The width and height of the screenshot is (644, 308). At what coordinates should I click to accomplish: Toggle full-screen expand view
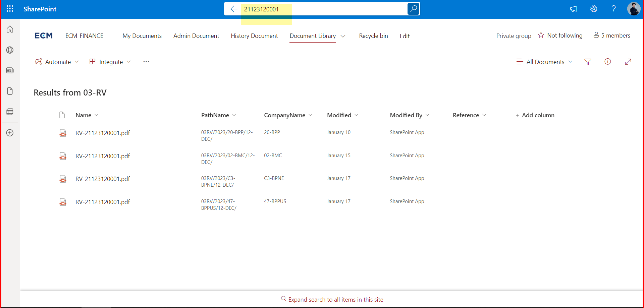coord(628,62)
